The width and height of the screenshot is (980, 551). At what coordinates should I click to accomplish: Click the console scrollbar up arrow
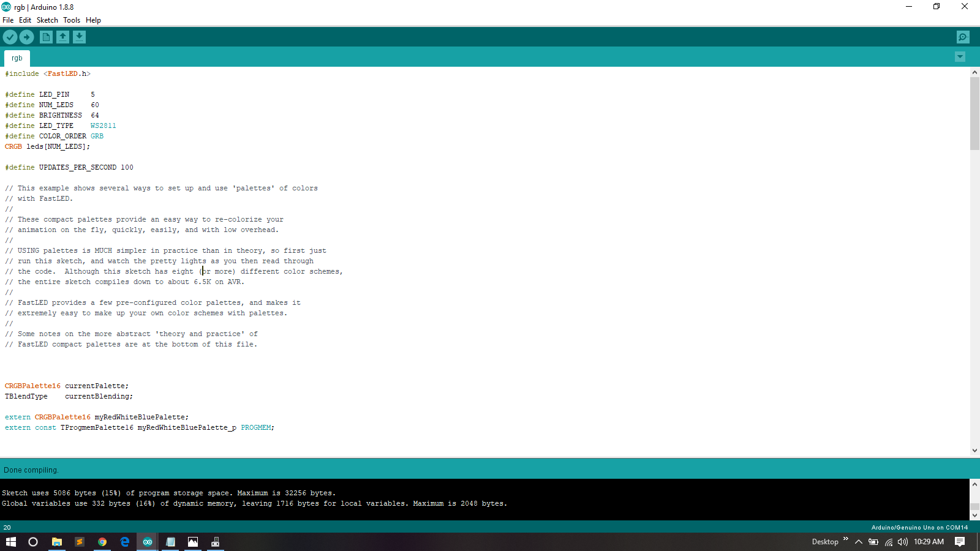click(x=974, y=484)
